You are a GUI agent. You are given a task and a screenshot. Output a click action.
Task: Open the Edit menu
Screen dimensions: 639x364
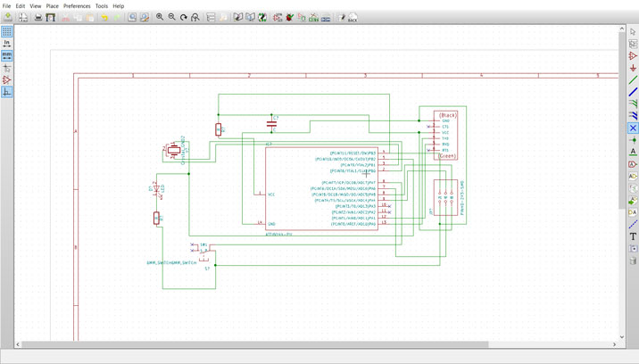(21, 6)
